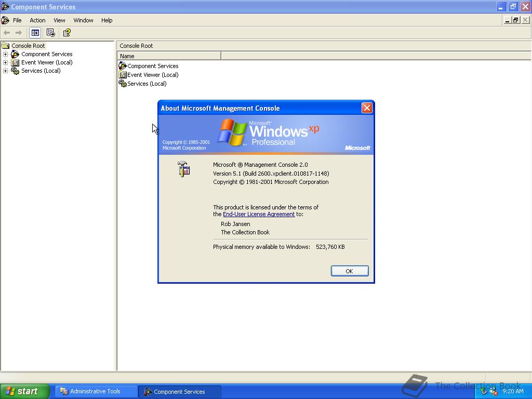Click Event Viewer (Local) icon in list pane
Screen dimensions: 532x399
pyautogui.click(x=123, y=75)
